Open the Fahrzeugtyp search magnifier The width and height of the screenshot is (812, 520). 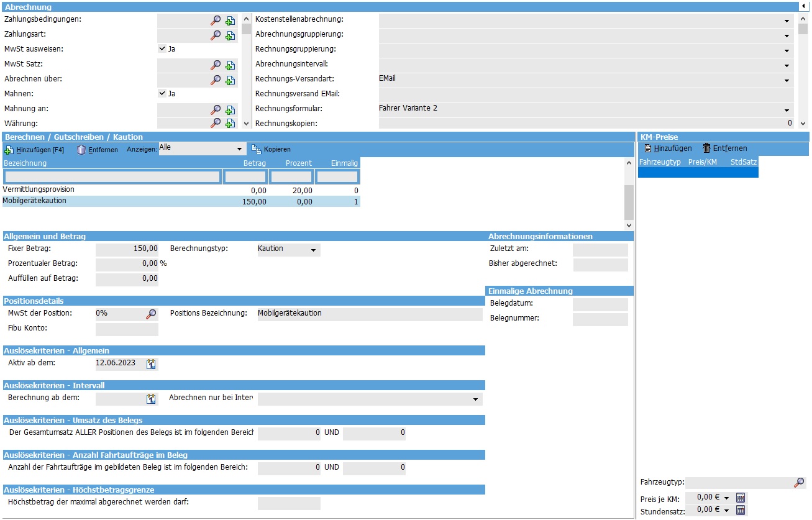tap(799, 483)
